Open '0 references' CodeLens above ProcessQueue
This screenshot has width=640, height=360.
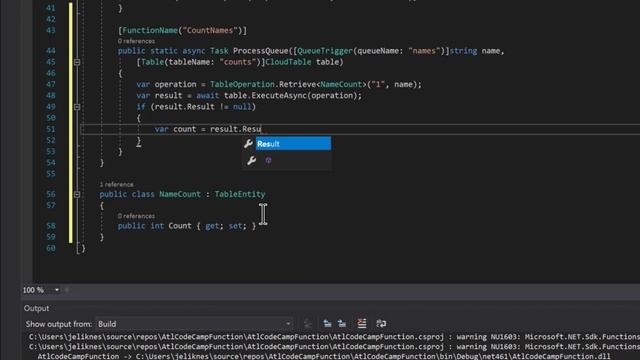point(136,41)
